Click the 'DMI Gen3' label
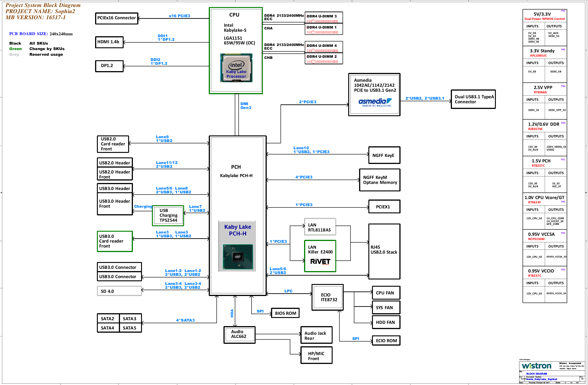 (x=246, y=106)
